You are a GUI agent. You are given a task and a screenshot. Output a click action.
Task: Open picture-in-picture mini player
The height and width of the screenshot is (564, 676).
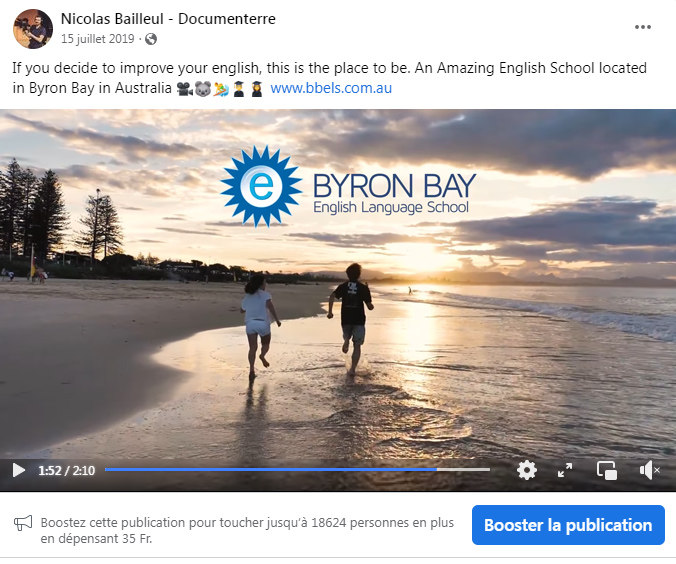click(607, 470)
